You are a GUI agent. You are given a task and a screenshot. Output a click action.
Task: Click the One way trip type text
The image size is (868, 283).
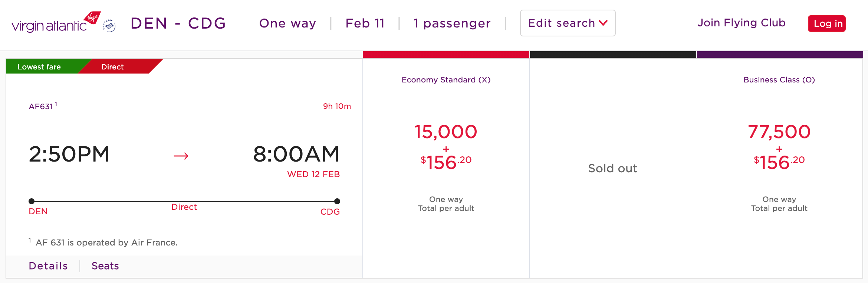click(287, 23)
